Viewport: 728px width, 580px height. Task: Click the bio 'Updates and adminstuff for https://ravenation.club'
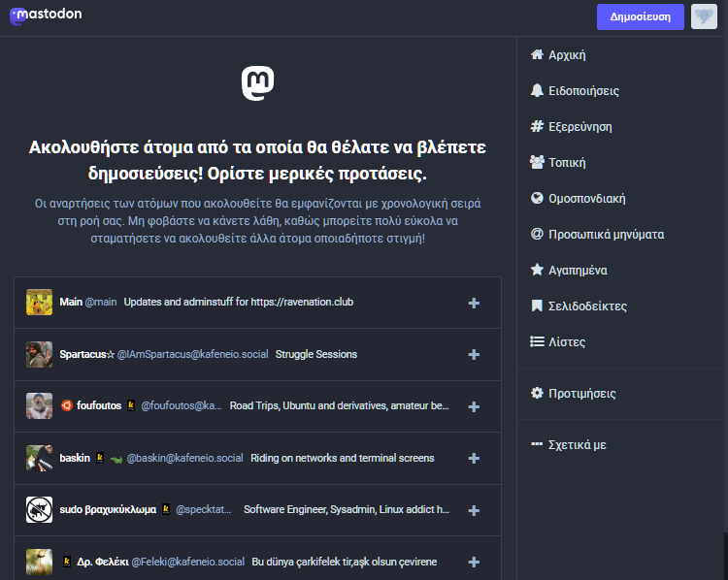(x=238, y=302)
